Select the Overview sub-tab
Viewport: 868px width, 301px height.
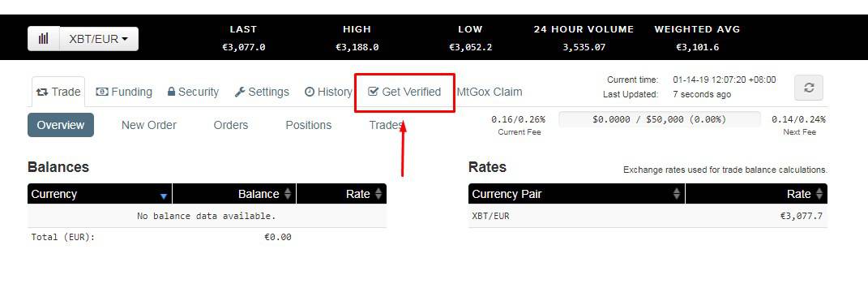pos(61,125)
